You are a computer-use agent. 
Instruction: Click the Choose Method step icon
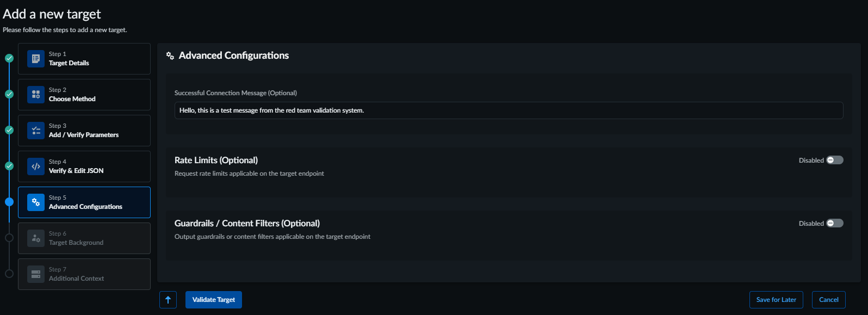point(36,95)
